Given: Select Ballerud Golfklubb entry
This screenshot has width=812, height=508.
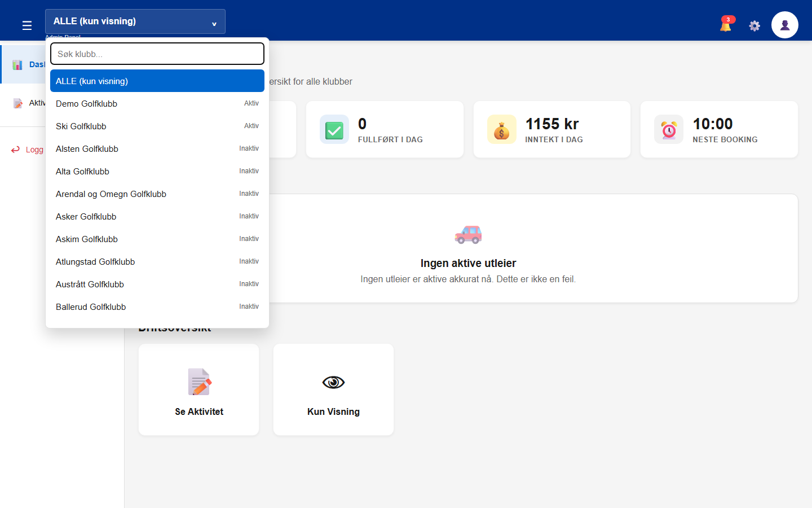Looking at the screenshot, I should 157,306.
